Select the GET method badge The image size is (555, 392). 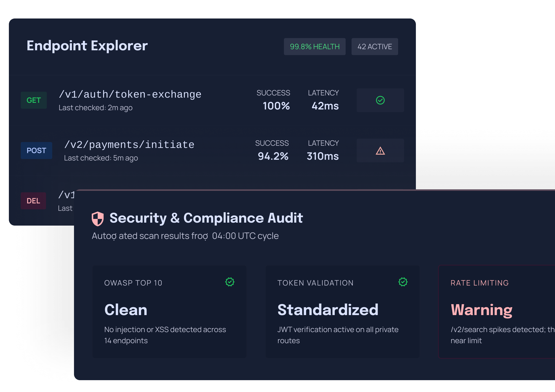34,100
